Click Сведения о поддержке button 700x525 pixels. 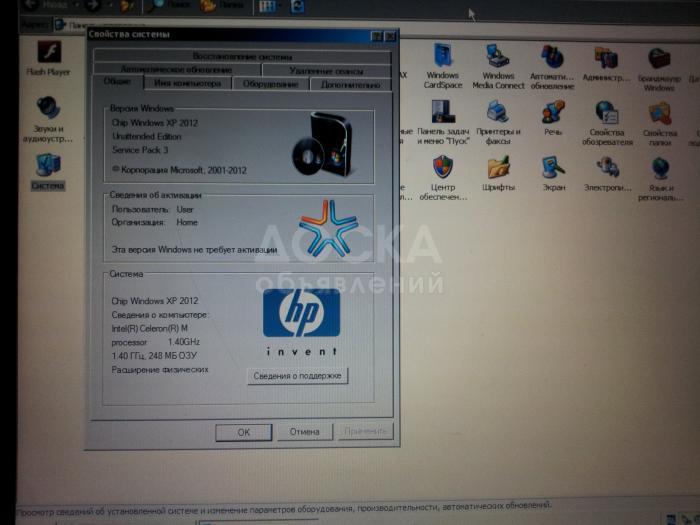[x=298, y=376]
